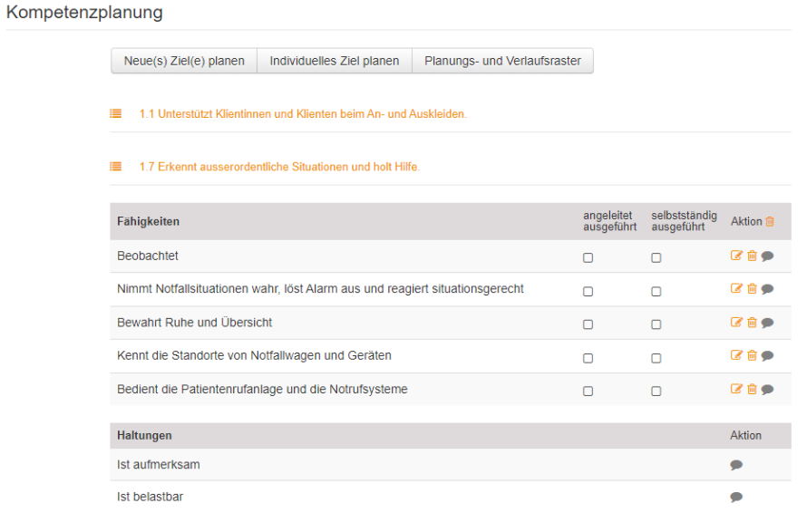
Task: Expand list icon beside competence 1.1
Action: point(115,114)
